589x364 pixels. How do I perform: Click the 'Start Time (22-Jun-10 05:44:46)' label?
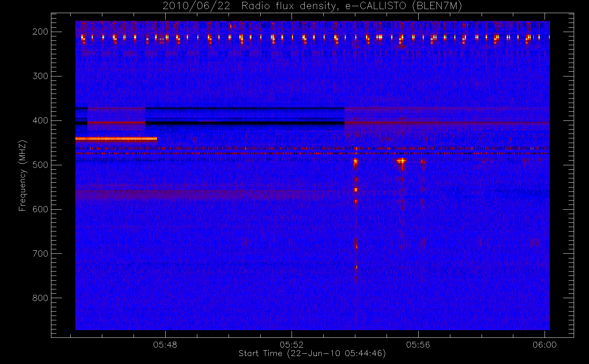(312, 353)
